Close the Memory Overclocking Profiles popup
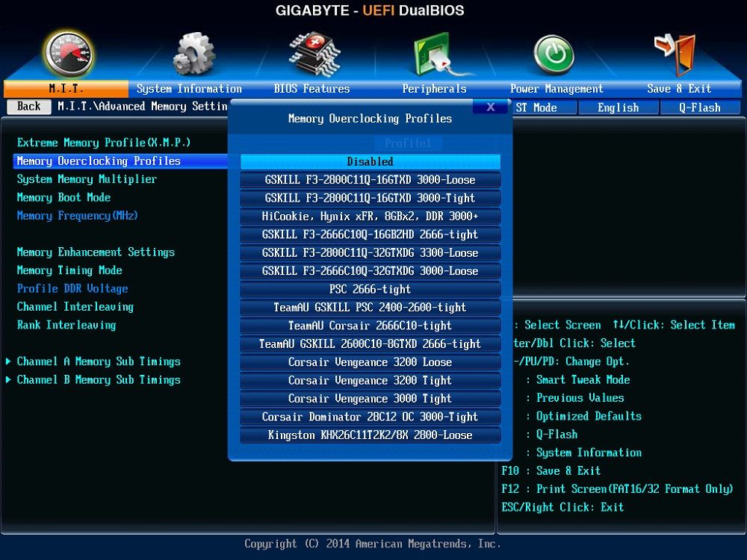This screenshot has width=747, height=560. (x=491, y=107)
